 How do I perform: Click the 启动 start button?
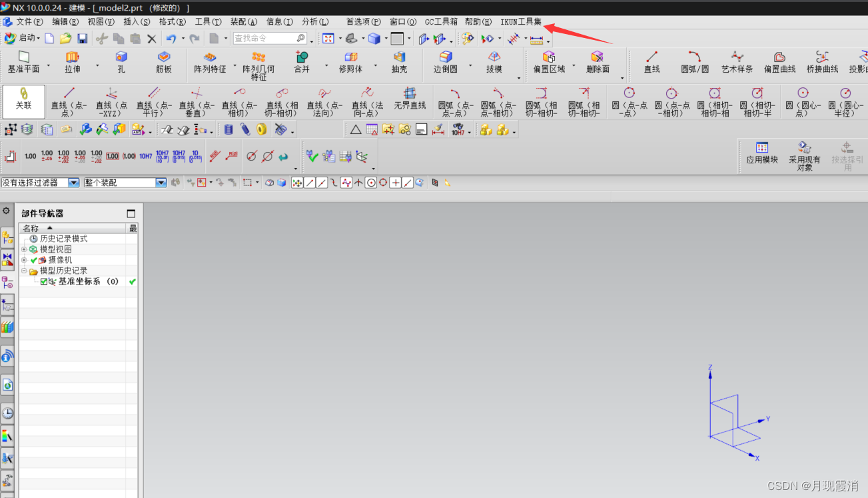pos(22,39)
